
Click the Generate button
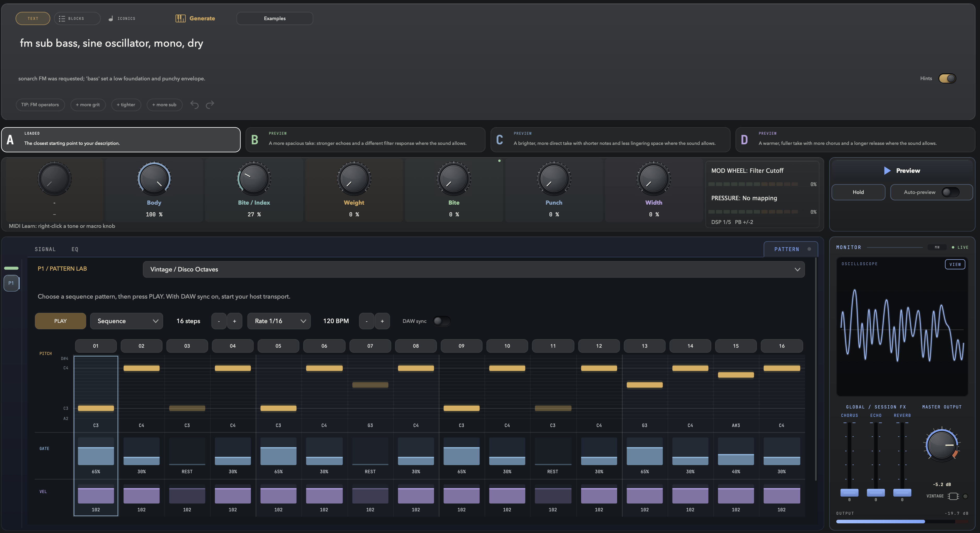coord(195,18)
